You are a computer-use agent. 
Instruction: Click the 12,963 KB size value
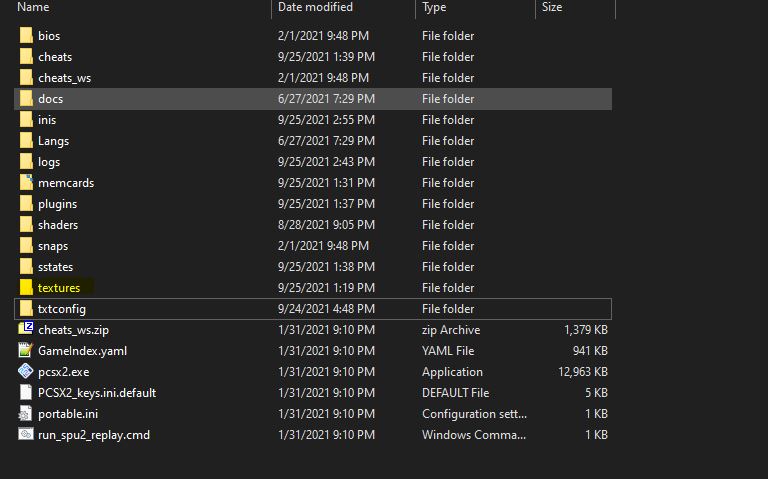[x=583, y=372]
